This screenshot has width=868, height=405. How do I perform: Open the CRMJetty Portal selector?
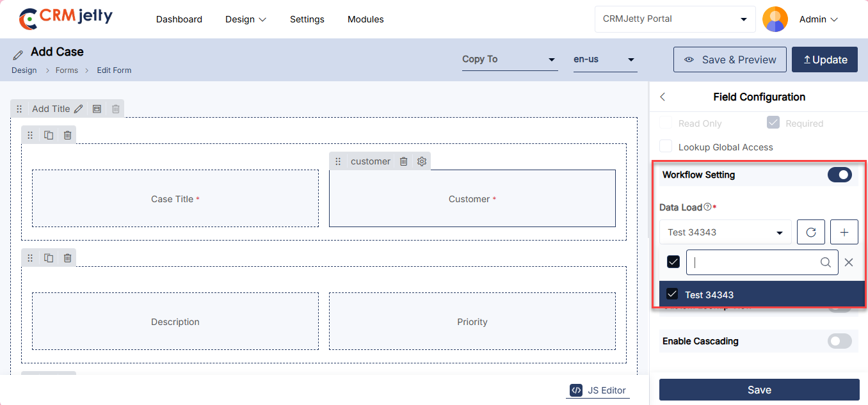coord(675,19)
